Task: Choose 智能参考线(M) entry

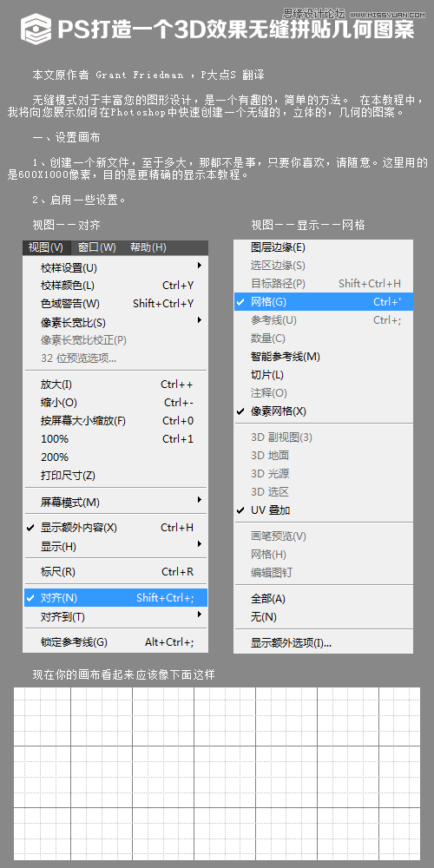Action: tap(323, 357)
